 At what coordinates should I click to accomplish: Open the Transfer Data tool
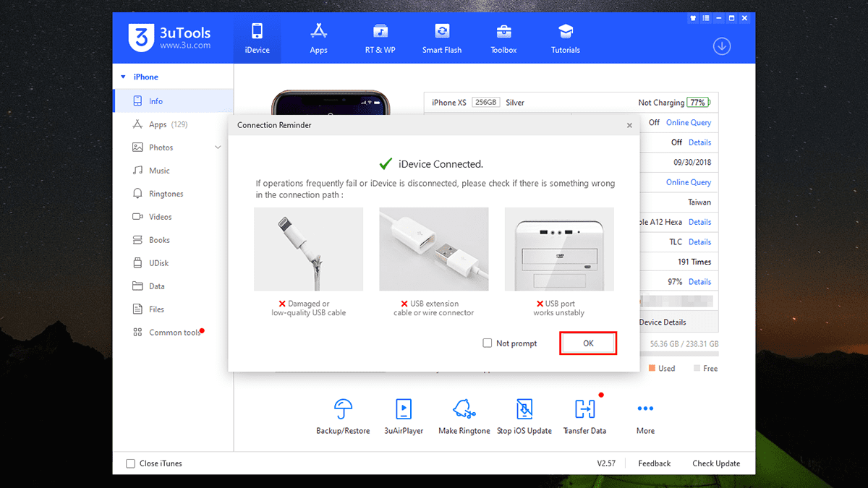tap(584, 414)
